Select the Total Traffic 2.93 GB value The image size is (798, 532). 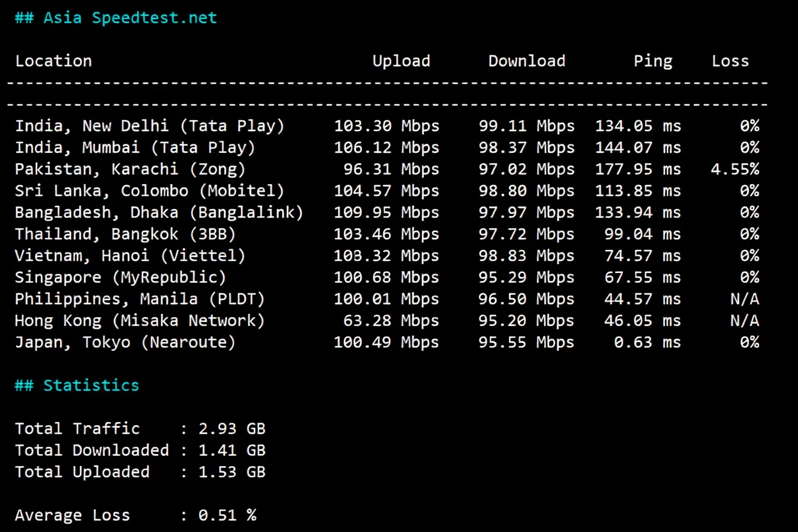pos(231,428)
